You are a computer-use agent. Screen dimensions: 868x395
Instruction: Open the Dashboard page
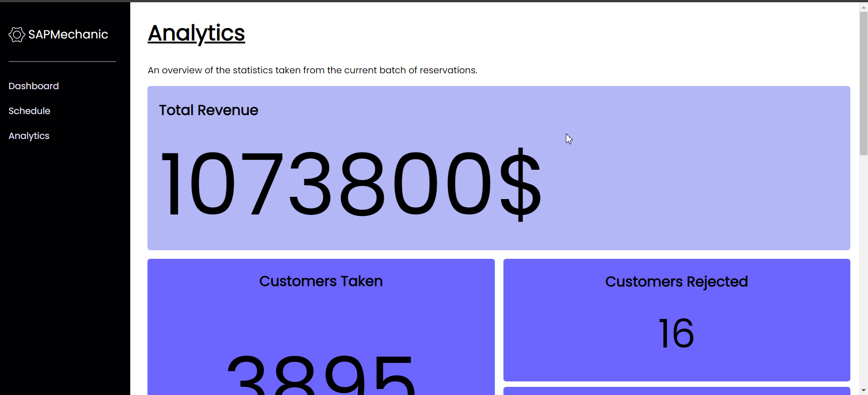[34, 86]
